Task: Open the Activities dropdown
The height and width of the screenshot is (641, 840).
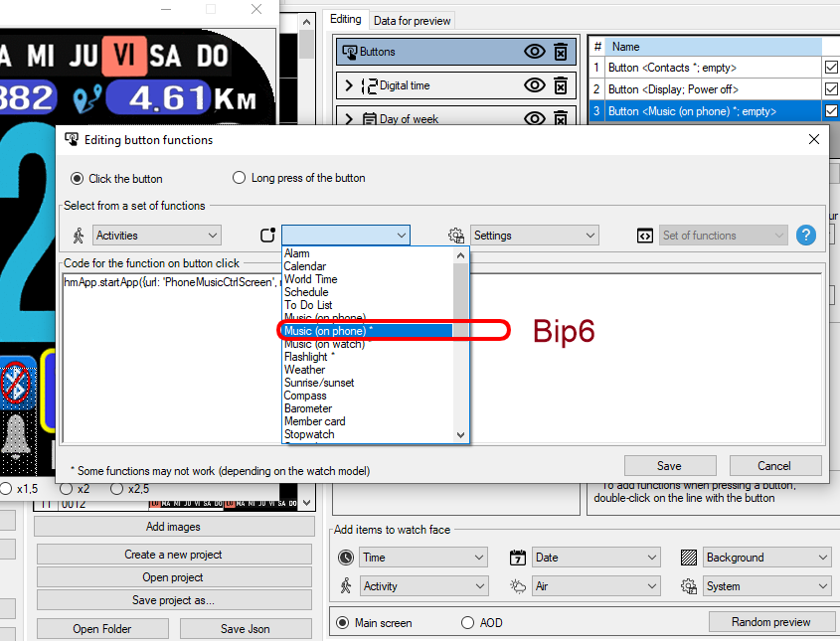Action: click(x=157, y=236)
